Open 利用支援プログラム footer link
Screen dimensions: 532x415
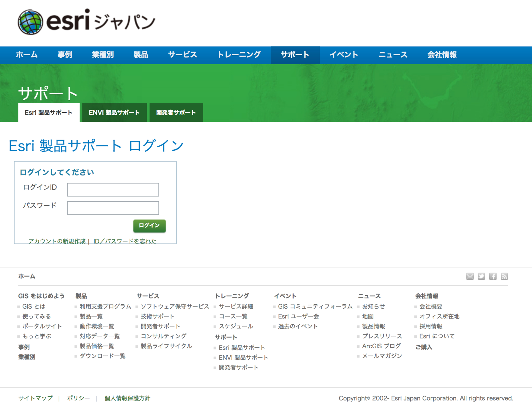tap(105, 306)
